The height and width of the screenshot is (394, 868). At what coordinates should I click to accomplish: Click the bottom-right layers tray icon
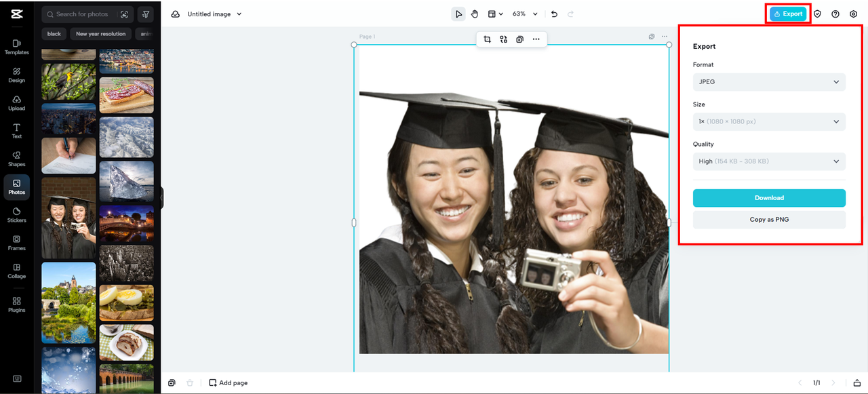click(857, 383)
